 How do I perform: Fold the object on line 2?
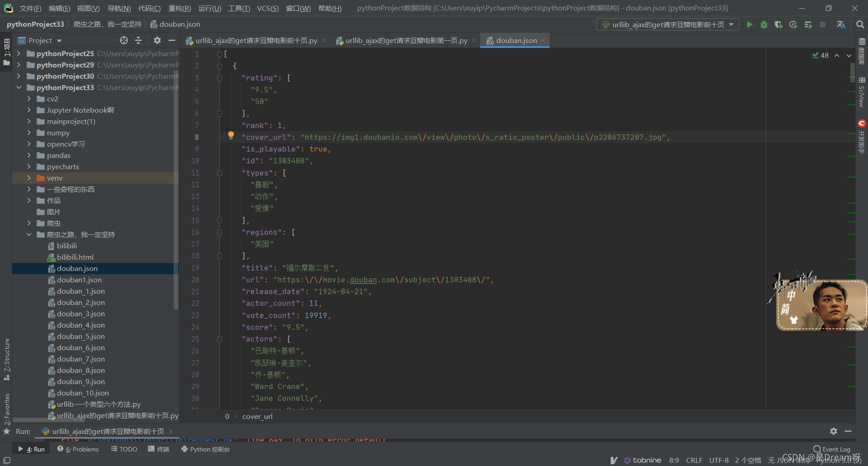220,66
